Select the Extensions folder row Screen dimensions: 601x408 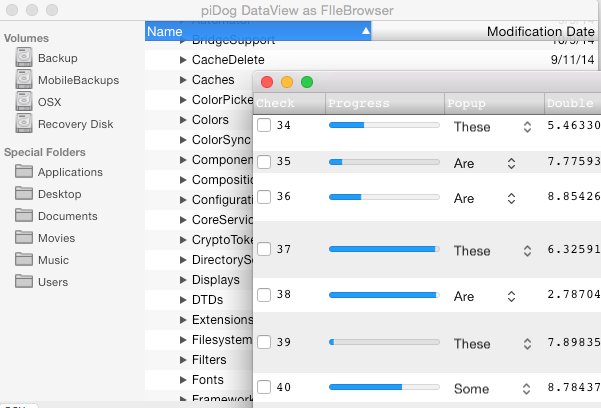pyautogui.click(x=199, y=320)
